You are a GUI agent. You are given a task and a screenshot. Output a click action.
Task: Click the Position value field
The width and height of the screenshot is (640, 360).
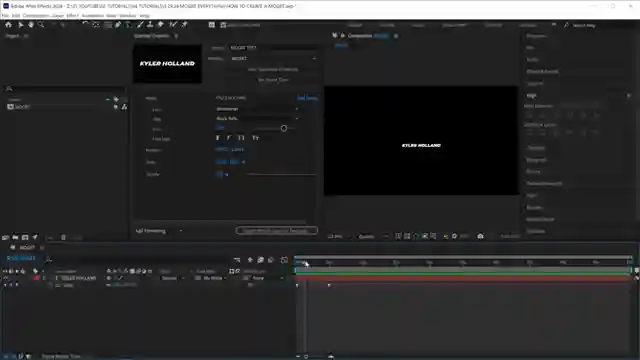(x=229, y=150)
